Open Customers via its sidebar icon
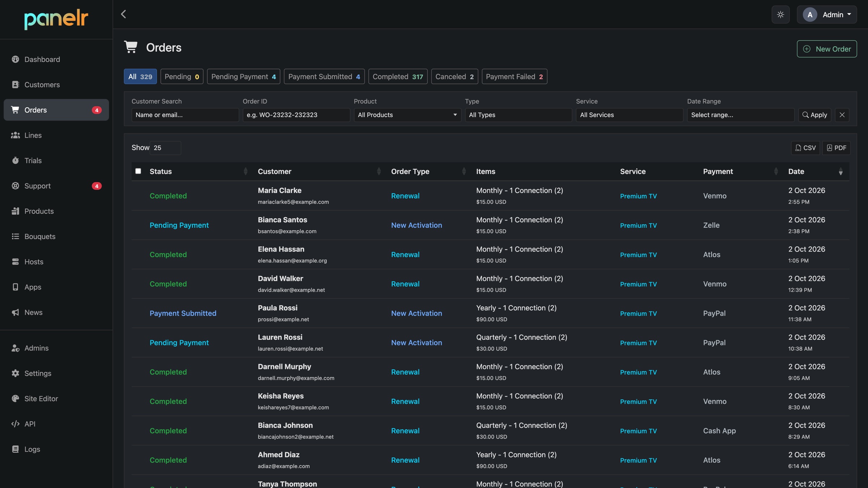Viewport: 868px width, 488px height. click(x=15, y=85)
